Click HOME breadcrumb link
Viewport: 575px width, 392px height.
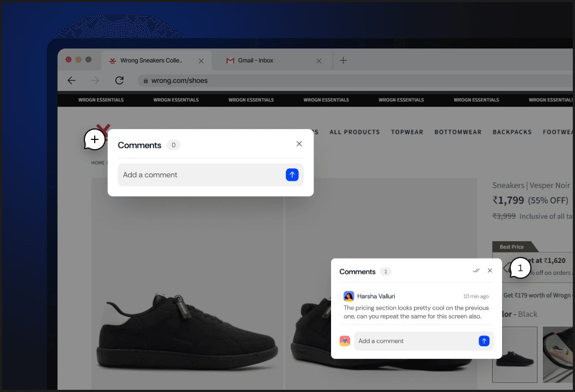point(97,163)
